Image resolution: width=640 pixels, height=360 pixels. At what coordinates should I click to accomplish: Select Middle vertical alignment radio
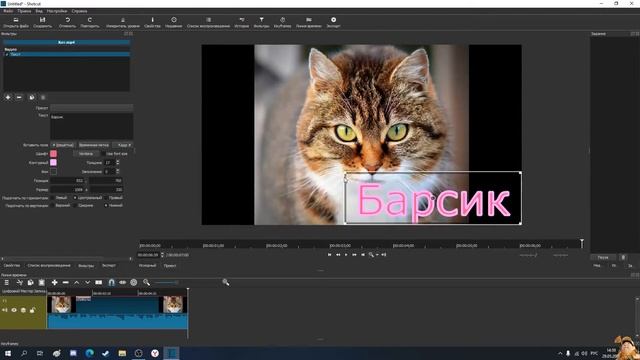(75, 206)
